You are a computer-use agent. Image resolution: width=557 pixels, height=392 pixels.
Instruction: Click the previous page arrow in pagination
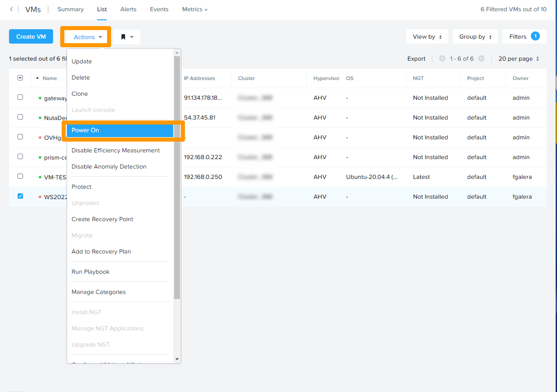443,58
